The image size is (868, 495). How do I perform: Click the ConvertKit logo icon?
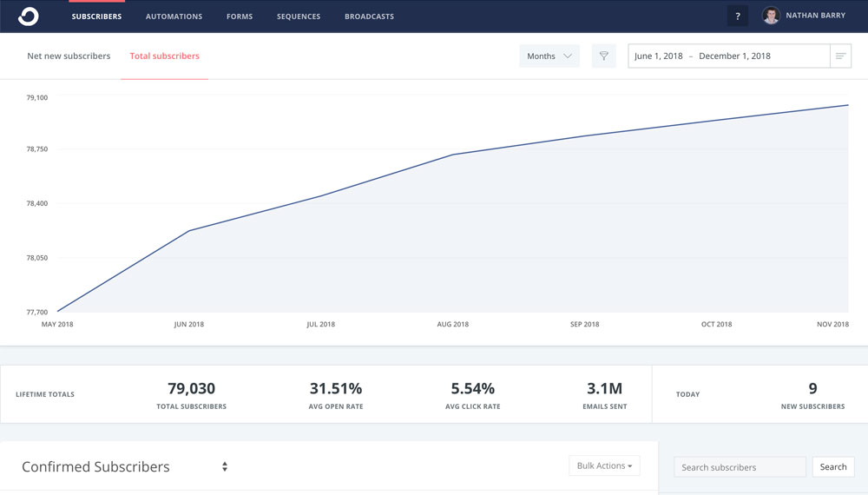29,16
